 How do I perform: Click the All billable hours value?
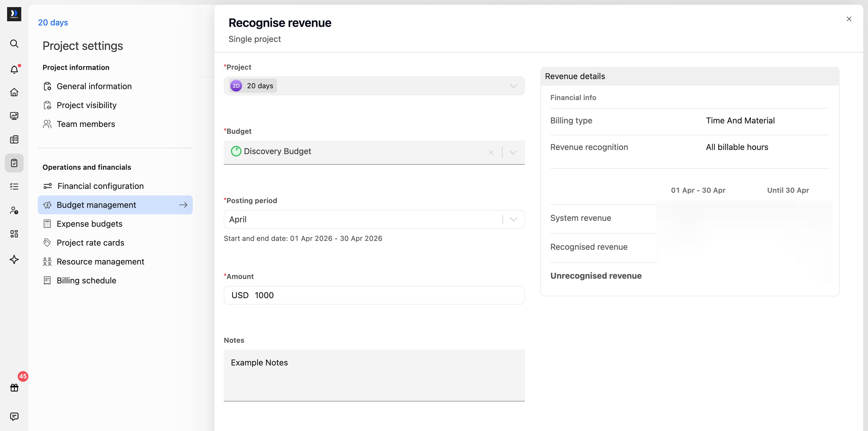coord(737,147)
